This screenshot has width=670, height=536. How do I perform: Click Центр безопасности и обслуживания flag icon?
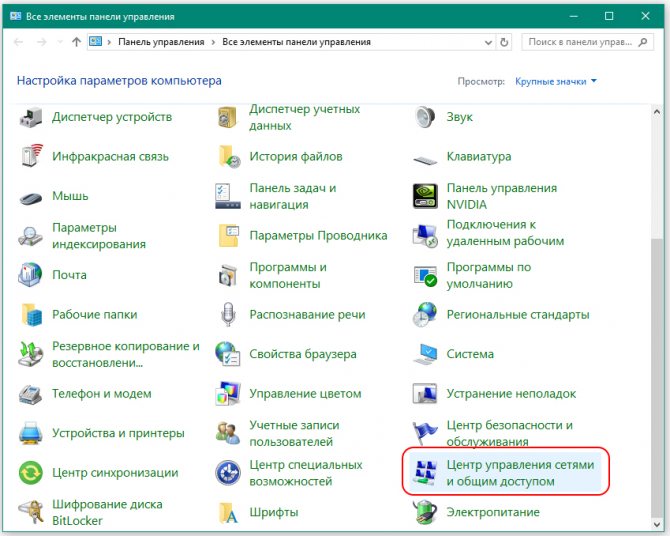click(425, 433)
